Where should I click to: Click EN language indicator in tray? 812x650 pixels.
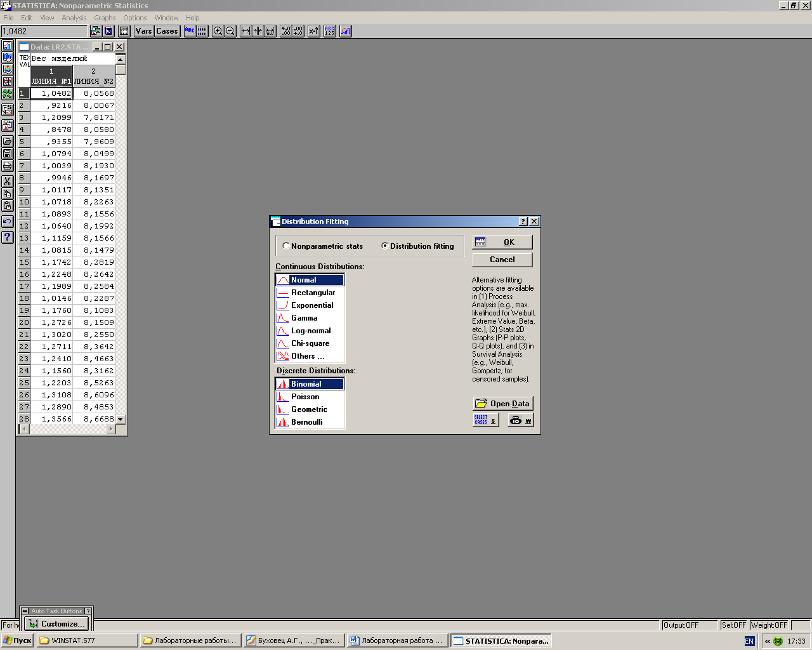coord(749,641)
